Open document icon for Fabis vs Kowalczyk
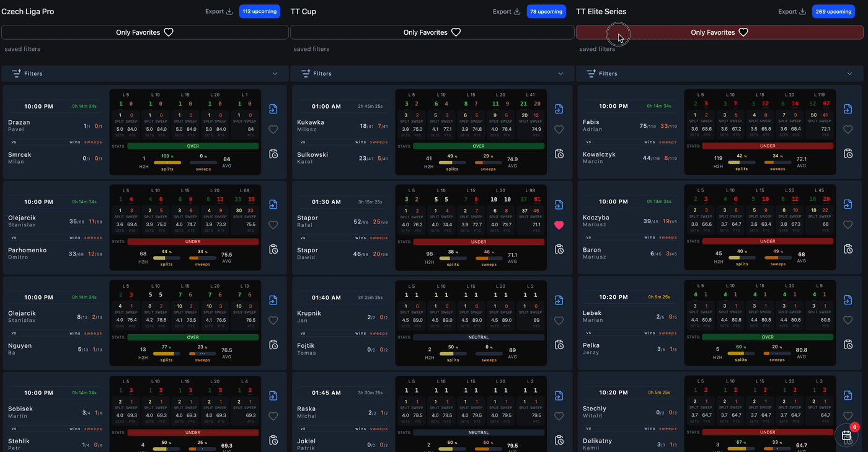This screenshot has height=452, width=868. click(848, 109)
